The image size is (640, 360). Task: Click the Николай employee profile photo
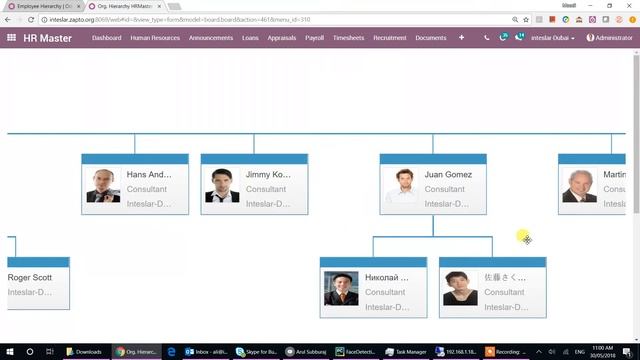pos(341,289)
